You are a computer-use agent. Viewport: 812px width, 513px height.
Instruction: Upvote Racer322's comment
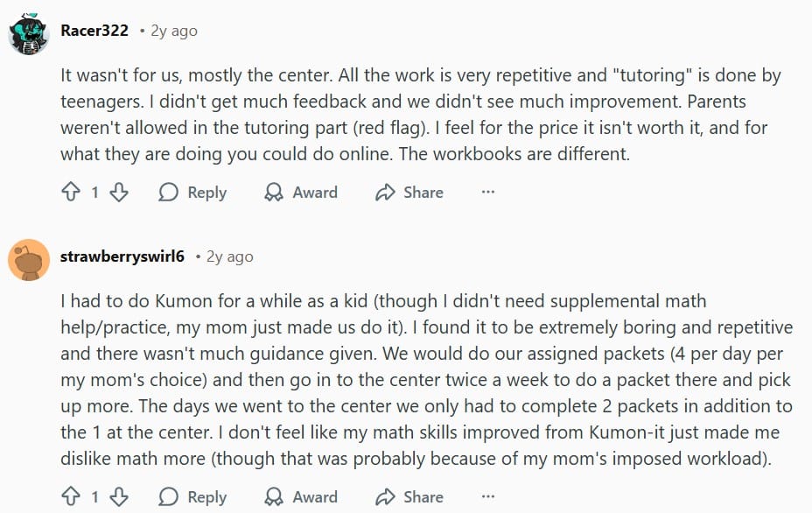click(71, 193)
